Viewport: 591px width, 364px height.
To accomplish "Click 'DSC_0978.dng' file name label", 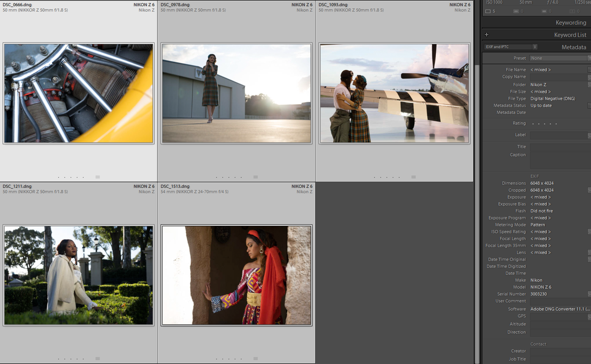I will click(x=175, y=5).
